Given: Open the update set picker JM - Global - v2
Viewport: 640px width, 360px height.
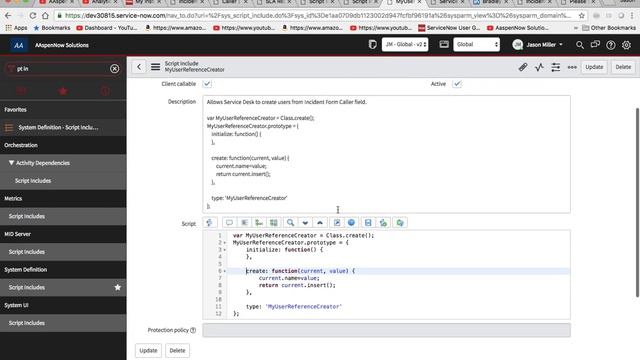Looking at the screenshot, I should point(405,44).
